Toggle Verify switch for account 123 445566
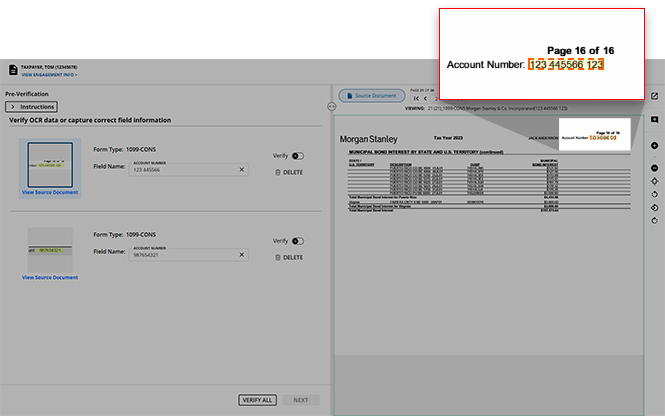The height and width of the screenshot is (416, 665). 298,156
